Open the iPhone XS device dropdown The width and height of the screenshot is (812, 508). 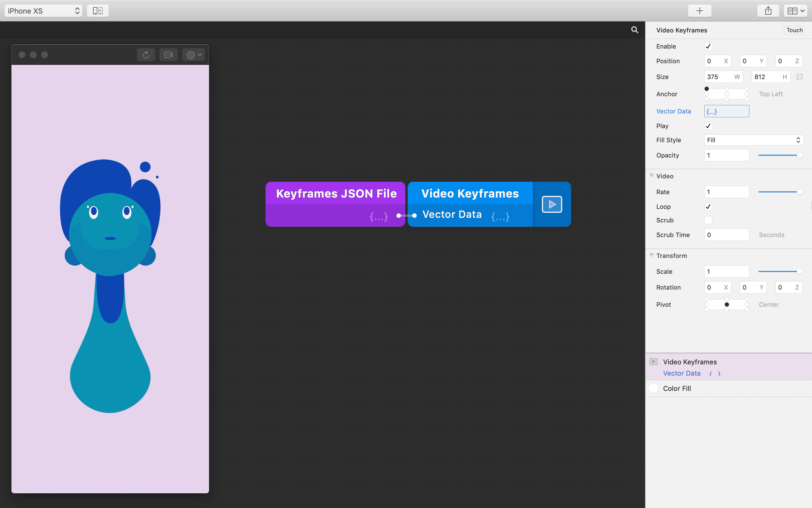[x=43, y=11]
